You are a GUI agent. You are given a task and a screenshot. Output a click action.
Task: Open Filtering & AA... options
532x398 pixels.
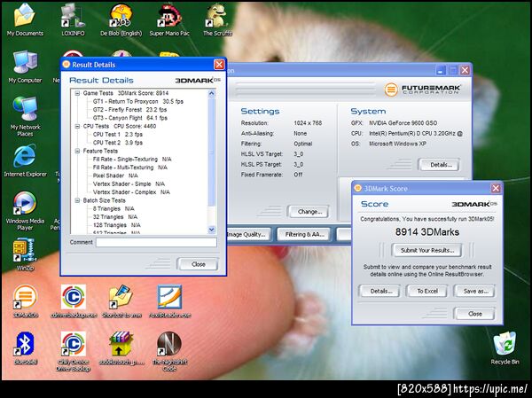tap(304, 235)
